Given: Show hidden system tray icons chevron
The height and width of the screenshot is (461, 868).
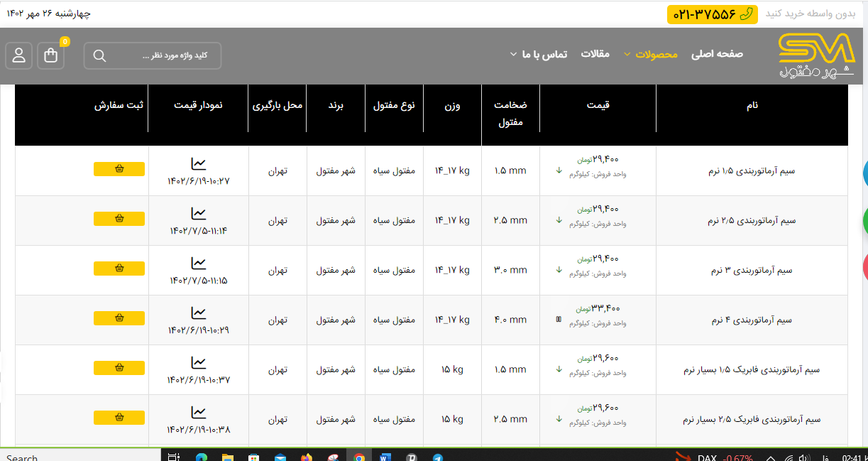Looking at the screenshot, I should click(x=769, y=457).
